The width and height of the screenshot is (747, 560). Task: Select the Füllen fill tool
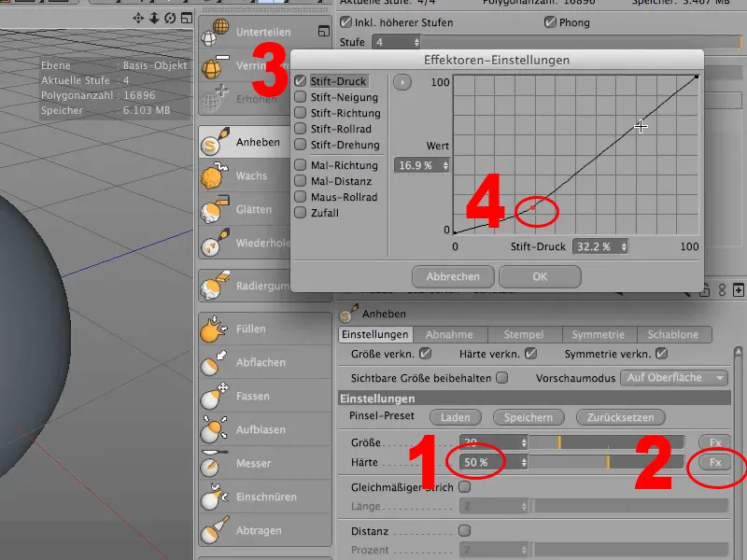(264, 329)
